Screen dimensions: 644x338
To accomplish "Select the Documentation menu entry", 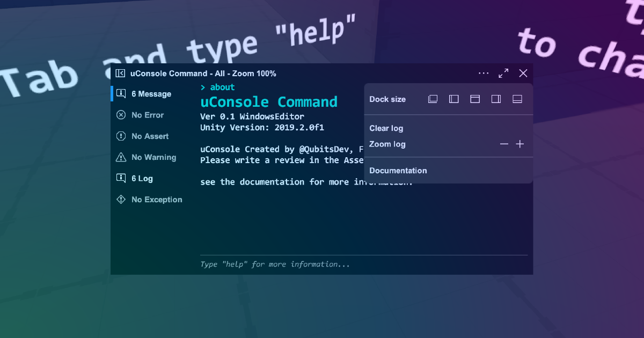I will click(398, 170).
